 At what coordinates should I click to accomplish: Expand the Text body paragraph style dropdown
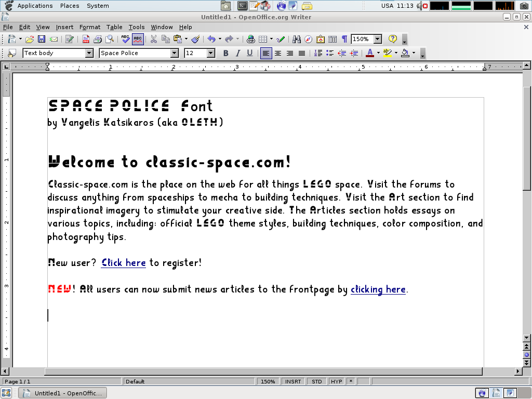point(89,54)
